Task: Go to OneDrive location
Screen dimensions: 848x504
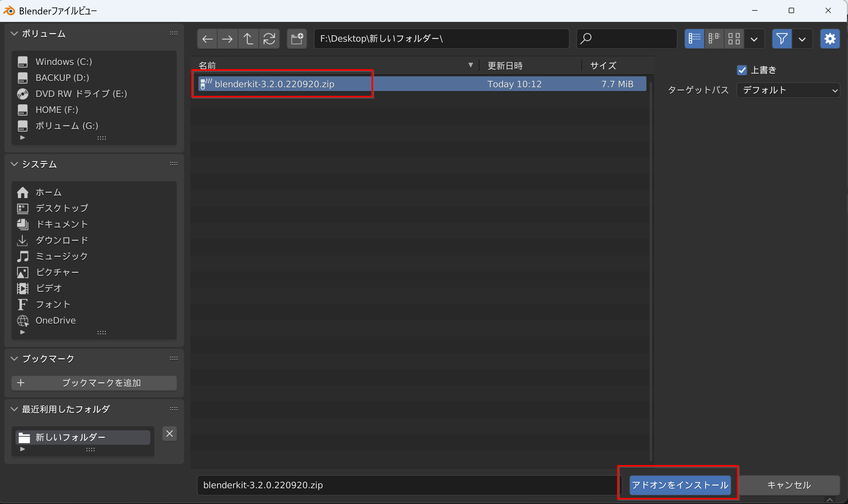Action: (x=94, y=320)
